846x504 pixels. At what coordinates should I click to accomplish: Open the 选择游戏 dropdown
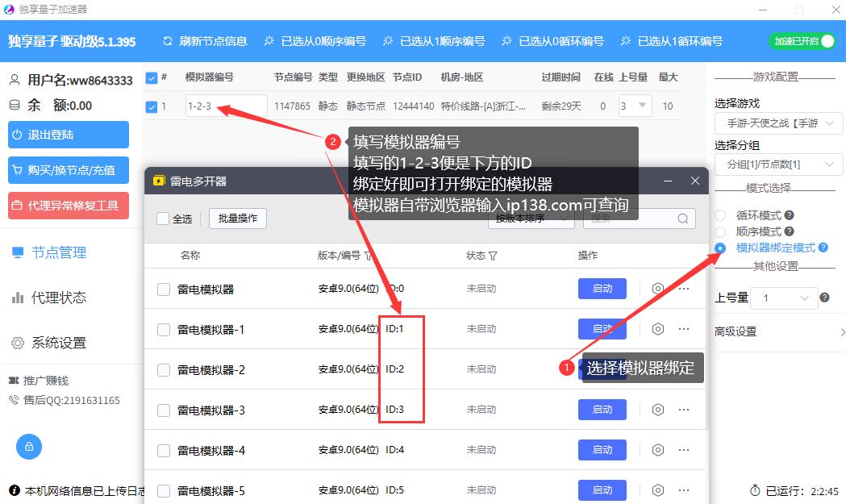pyautogui.click(x=778, y=123)
